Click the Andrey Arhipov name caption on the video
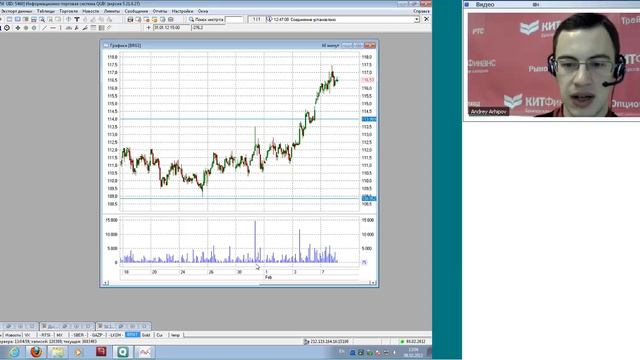The width and height of the screenshot is (640, 360). 489,112
